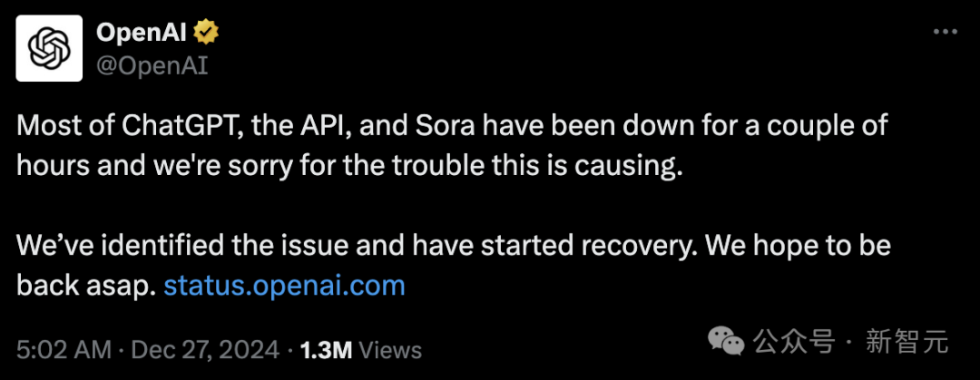This screenshot has height=380, width=980.
Task: Visit the @OpenAI handle
Action: point(152,66)
